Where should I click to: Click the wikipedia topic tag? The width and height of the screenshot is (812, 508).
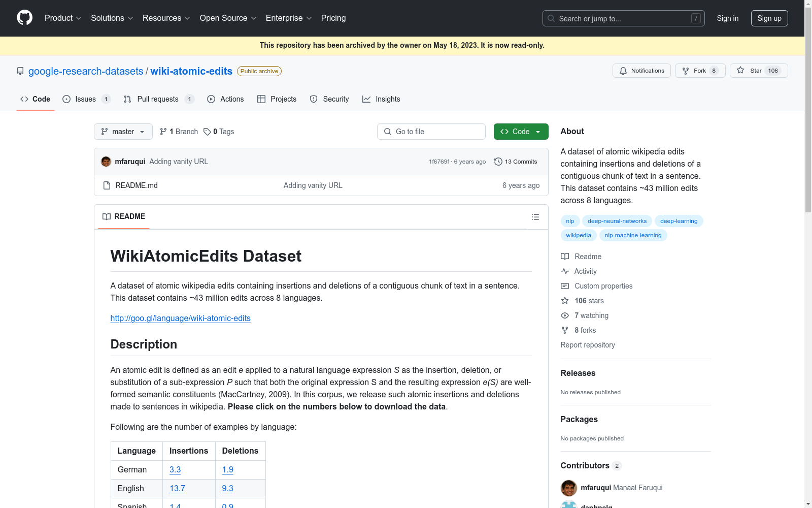(579, 235)
